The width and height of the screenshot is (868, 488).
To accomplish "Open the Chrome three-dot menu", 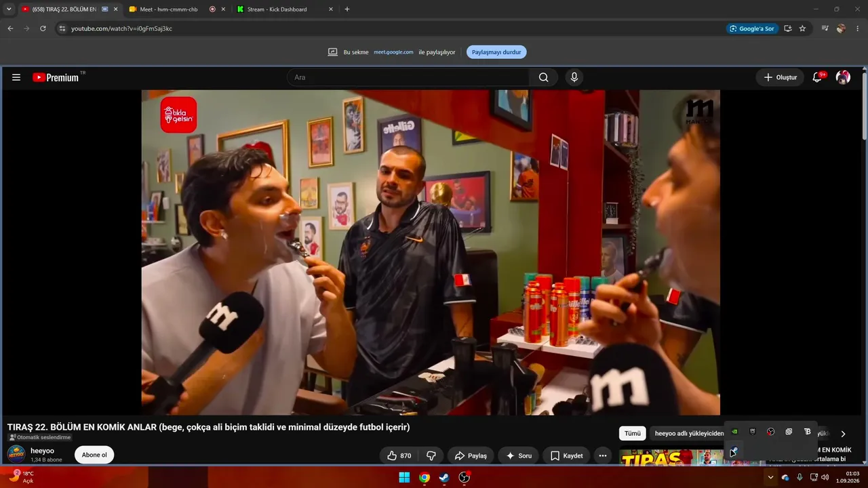I will point(858,28).
